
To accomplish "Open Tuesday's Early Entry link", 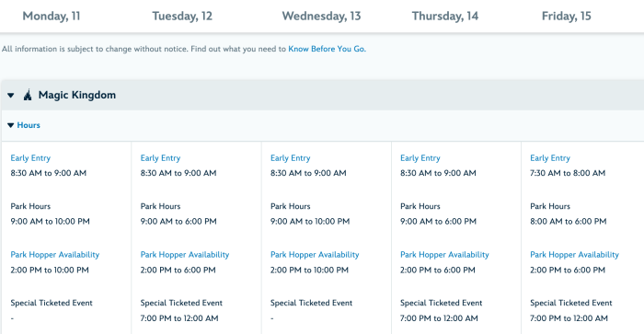I will [160, 158].
